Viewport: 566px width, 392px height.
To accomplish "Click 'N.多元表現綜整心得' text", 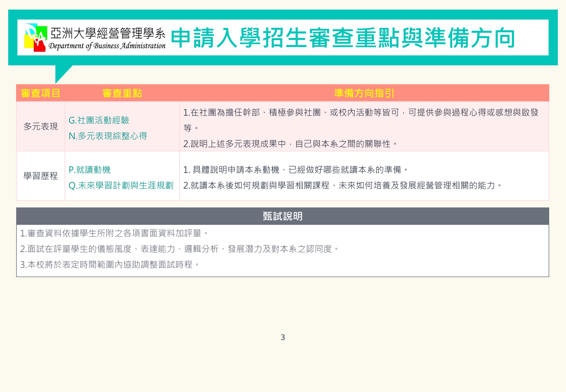I will [108, 136].
